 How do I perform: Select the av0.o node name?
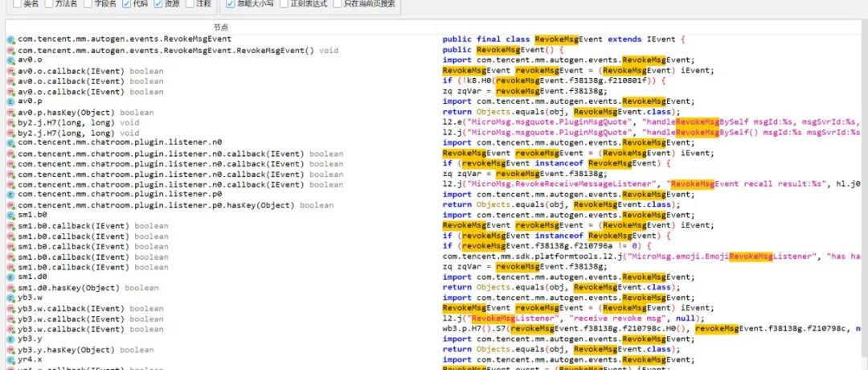pos(30,60)
